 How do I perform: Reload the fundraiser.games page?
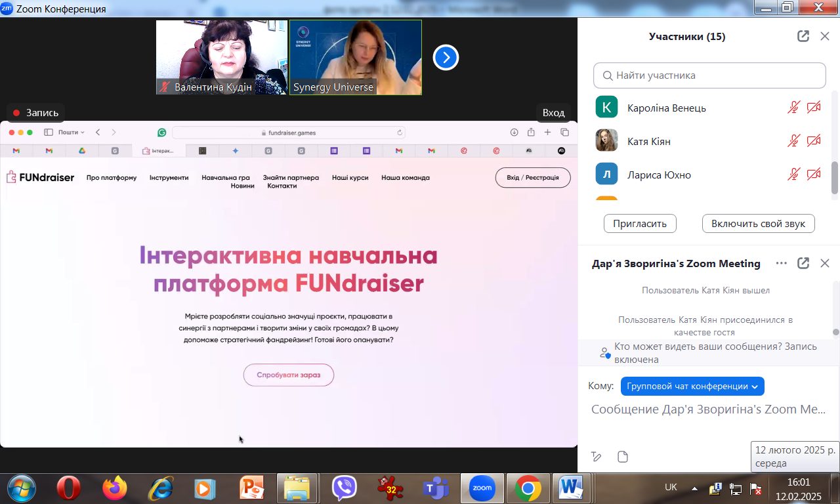click(x=400, y=133)
